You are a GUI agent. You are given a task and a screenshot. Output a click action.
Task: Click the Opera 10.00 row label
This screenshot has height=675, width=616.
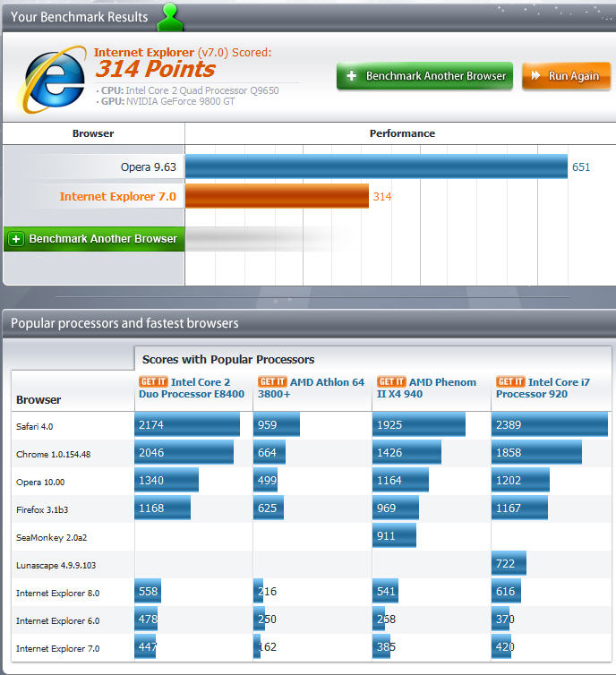[40, 483]
